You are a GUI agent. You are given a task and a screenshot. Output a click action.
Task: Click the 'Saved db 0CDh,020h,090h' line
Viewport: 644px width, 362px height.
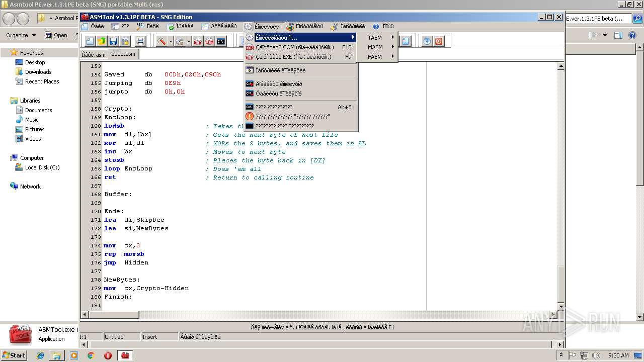163,75
